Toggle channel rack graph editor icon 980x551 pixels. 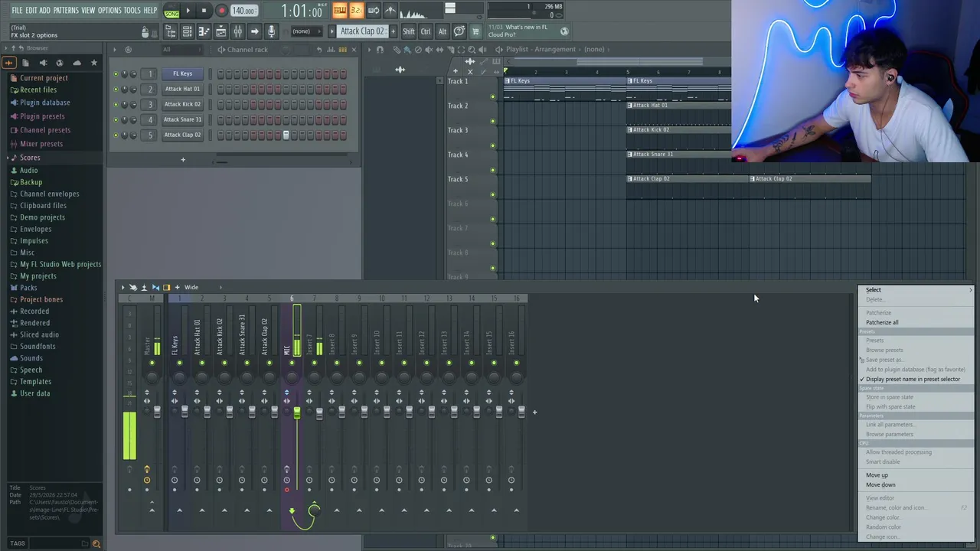331,50
